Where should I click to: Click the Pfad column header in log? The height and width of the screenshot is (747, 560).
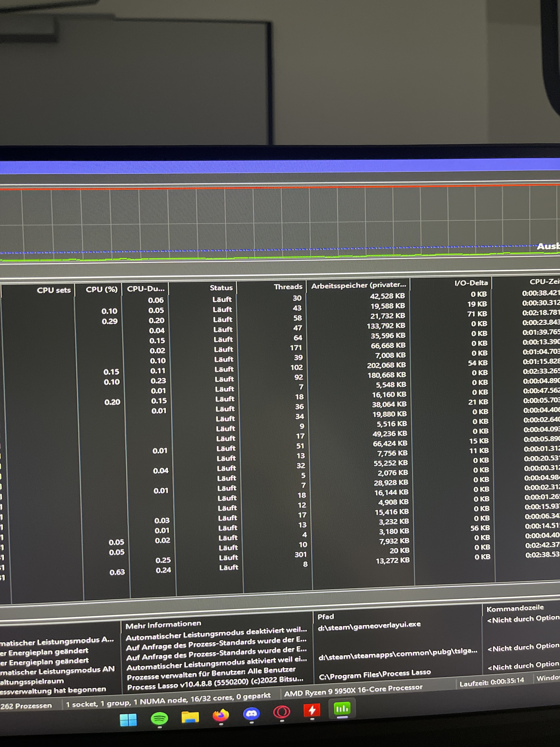coord(325,617)
